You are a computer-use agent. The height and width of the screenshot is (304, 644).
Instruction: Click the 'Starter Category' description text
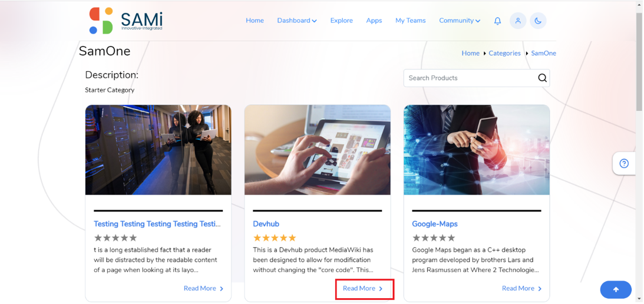click(110, 90)
